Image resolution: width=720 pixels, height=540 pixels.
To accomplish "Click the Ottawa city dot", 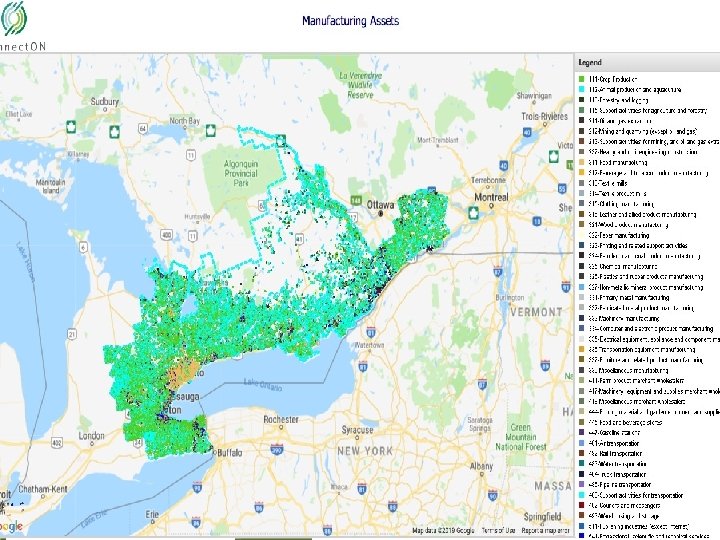I will (x=381, y=214).
